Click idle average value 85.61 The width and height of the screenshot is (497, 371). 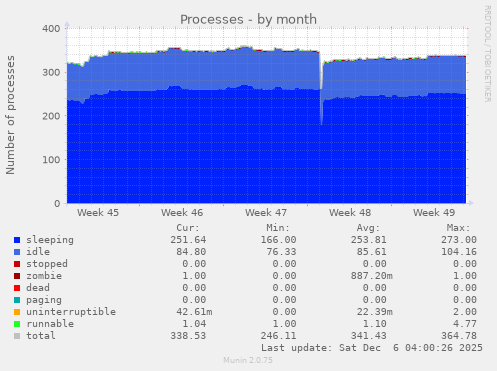point(371,252)
